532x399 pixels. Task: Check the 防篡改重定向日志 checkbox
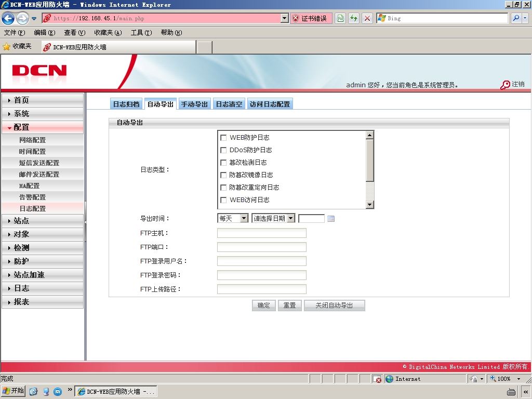tap(223, 187)
